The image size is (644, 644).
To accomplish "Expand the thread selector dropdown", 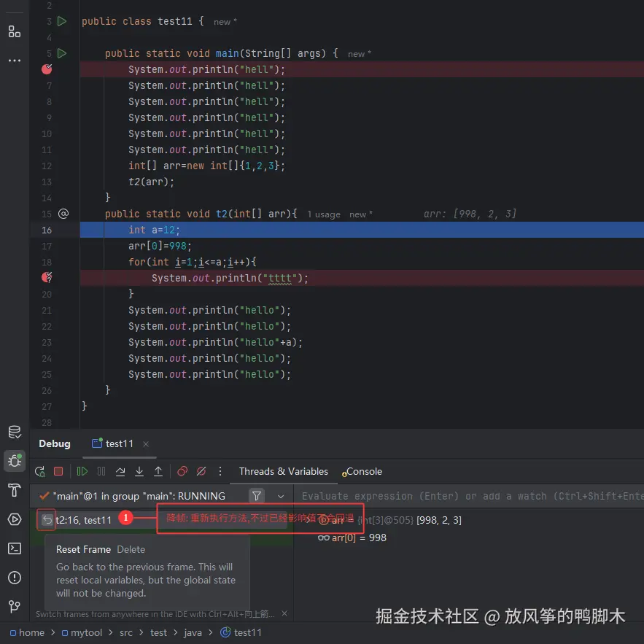I will click(281, 496).
